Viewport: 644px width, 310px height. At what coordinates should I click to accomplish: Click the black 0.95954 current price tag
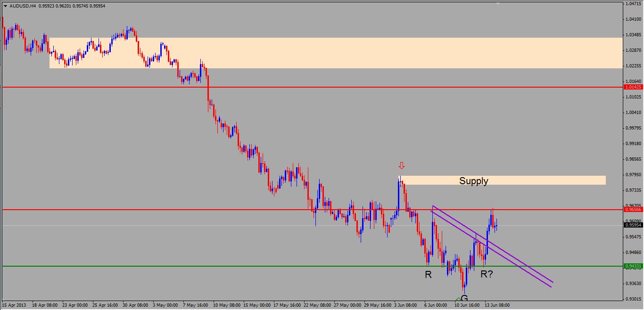click(633, 225)
